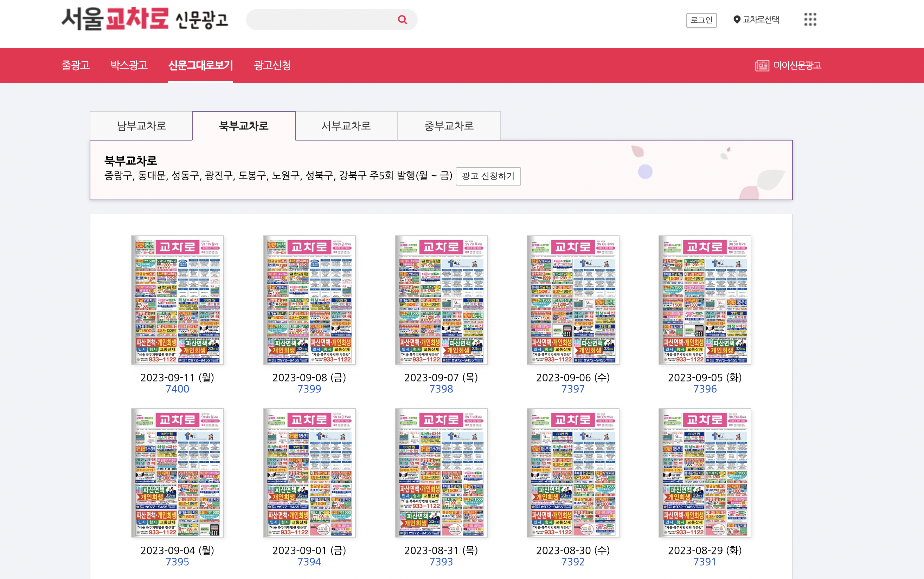
Task: Open issue 7400 link
Action: point(178,389)
